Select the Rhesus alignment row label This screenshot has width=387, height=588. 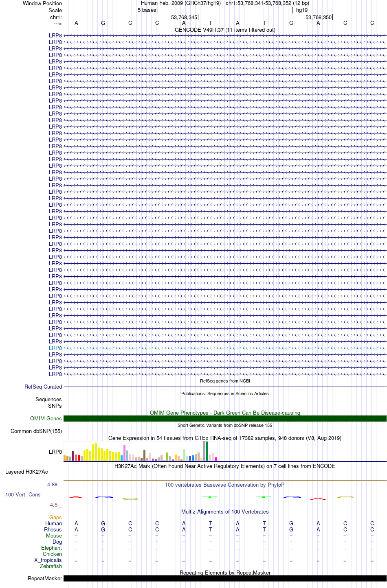point(53,530)
